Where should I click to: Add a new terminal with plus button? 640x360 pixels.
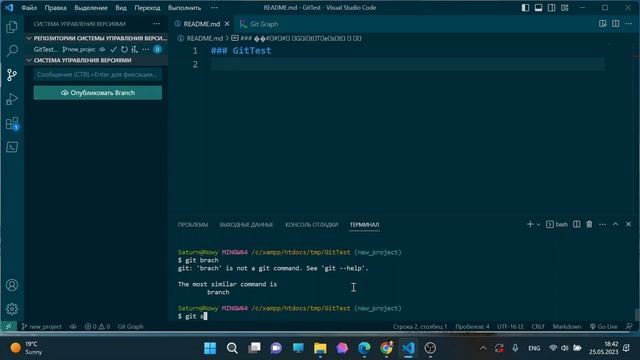point(530,224)
